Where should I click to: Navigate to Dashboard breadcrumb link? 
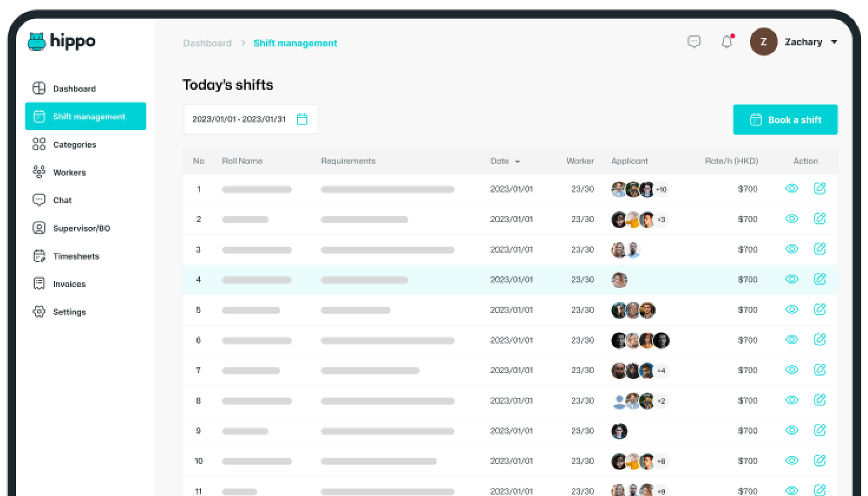point(207,43)
